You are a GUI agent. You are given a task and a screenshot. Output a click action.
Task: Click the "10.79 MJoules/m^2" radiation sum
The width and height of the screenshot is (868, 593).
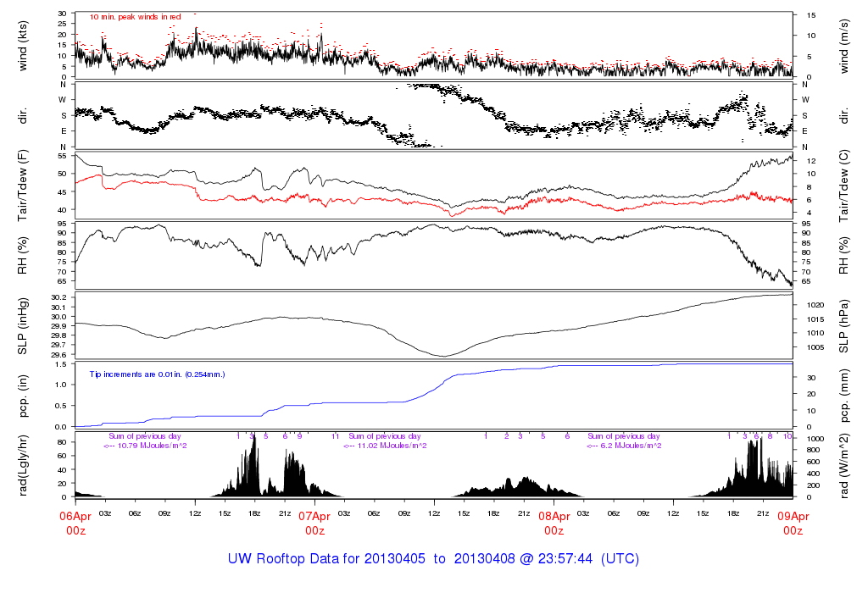click(x=153, y=446)
